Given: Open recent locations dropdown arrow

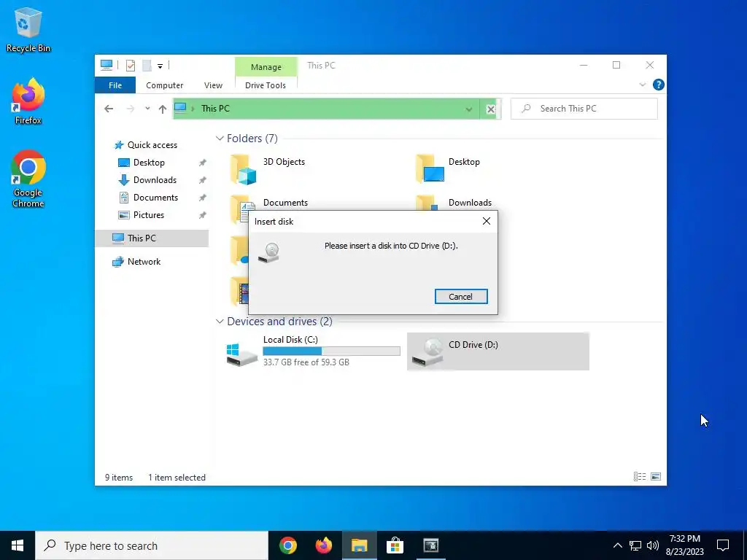Looking at the screenshot, I should (147, 109).
